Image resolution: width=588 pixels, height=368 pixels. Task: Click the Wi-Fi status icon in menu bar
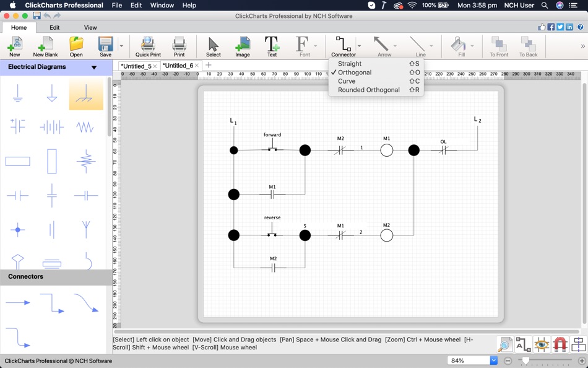pos(412,5)
